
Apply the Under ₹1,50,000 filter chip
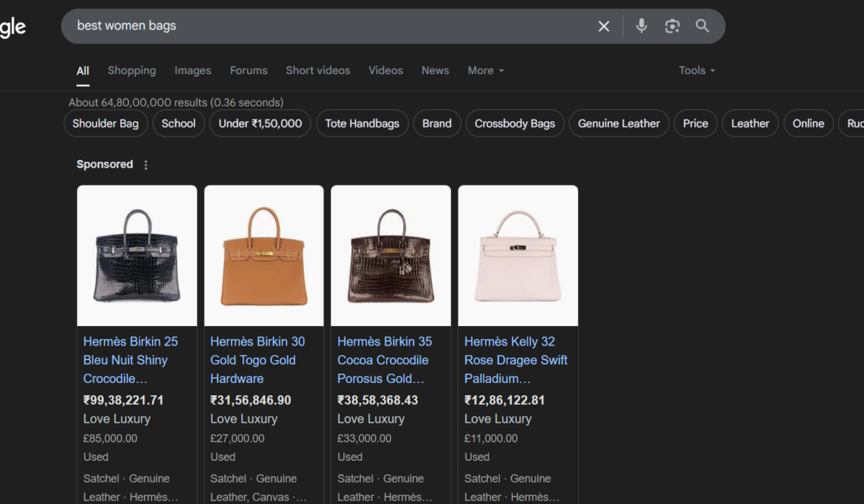[x=261, y=123]
